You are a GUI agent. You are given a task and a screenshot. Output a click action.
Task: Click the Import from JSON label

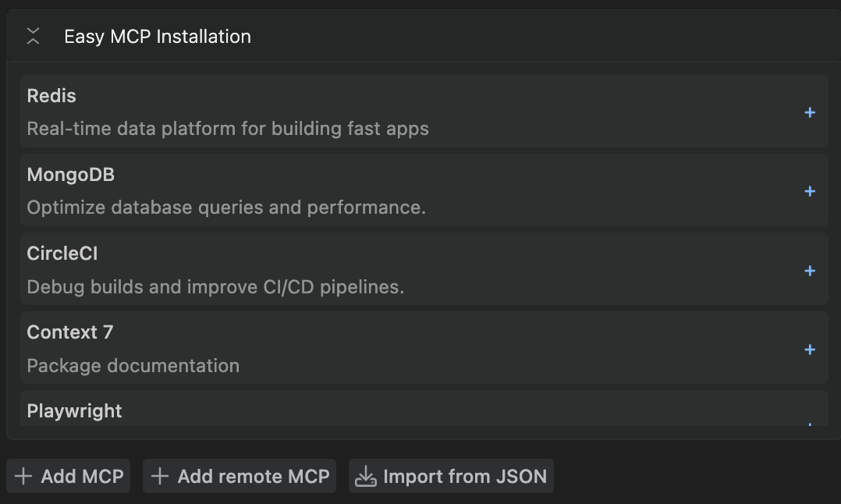465,476
